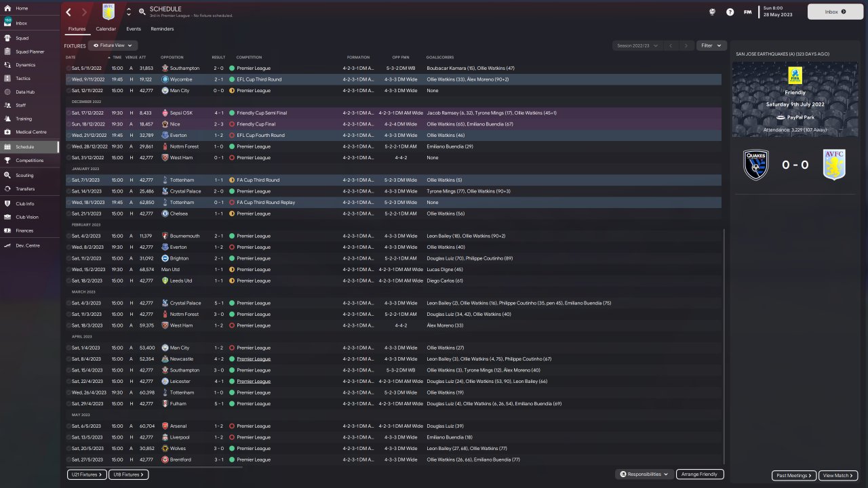Tick the Newcastle fixture row selector

(68, 359)
